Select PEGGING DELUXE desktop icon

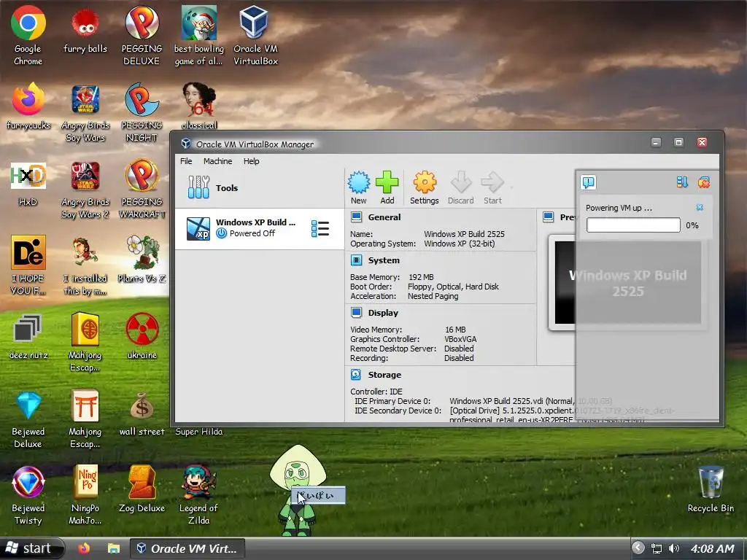[x=142, y=36]
